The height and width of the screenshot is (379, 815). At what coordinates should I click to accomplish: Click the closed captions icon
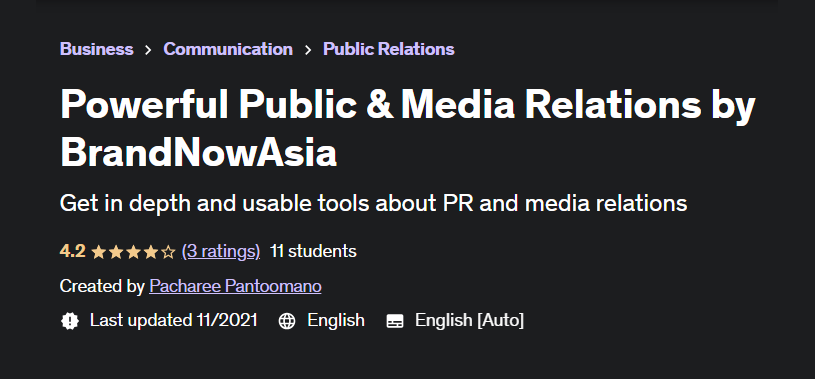coord(395,321)
